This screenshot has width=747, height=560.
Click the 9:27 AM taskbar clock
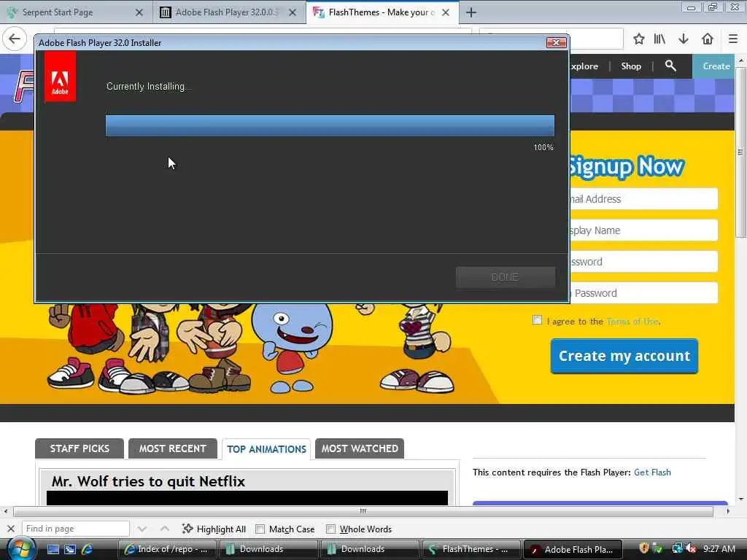pos(719,549)
